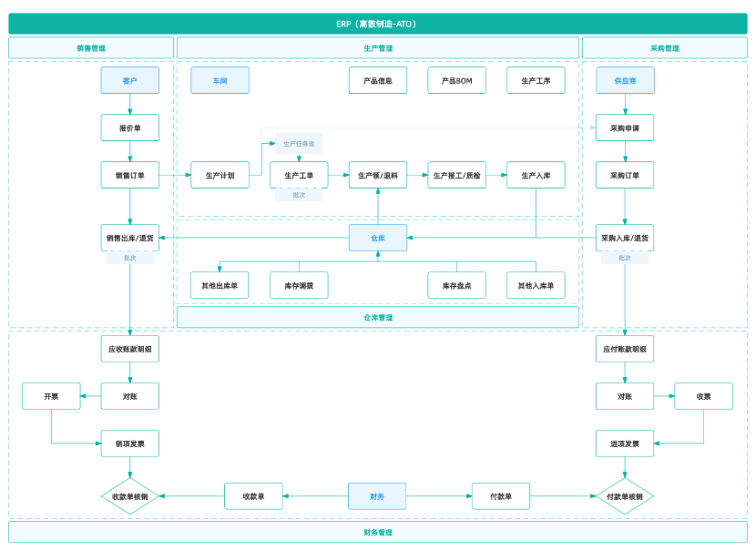756x551 pixels.
Task: Click the 客户 node
Action: click(129, 80)
